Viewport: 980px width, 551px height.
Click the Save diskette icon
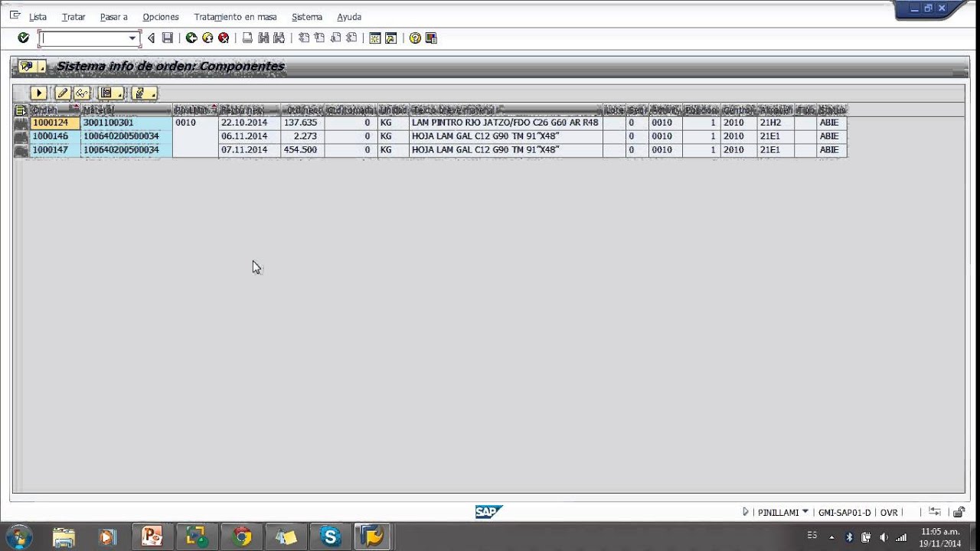(x=167, y=37)
